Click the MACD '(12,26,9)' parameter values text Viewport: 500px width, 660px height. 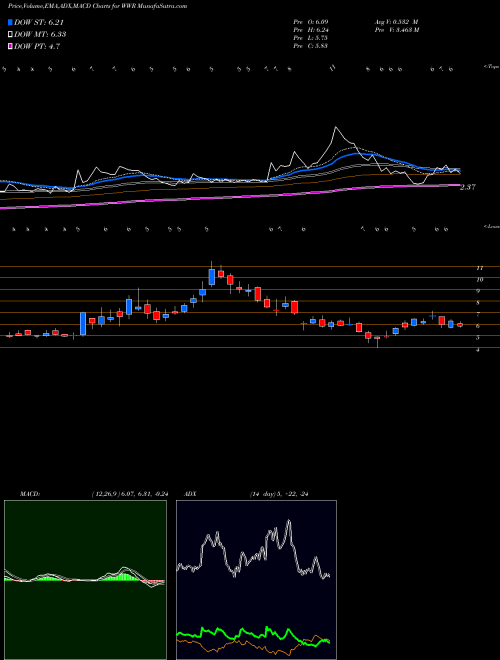tap(130, 494)
